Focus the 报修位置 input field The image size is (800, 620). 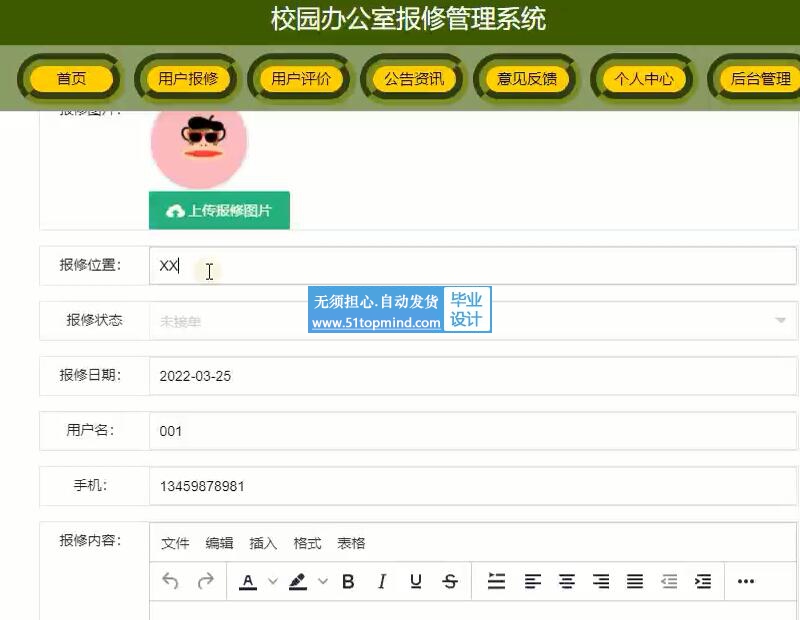(472, 265)
